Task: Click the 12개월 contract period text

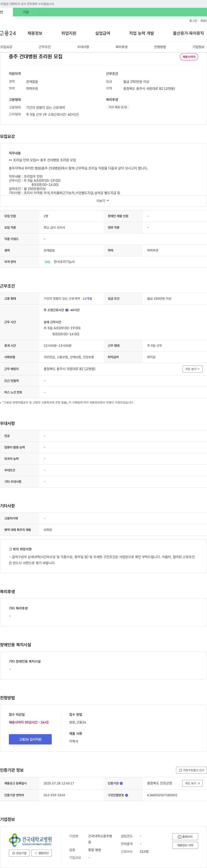Action: 88,299
